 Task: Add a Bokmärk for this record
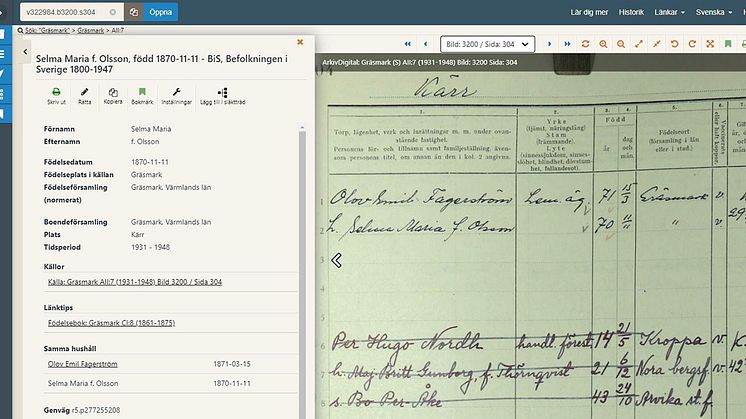pyautogui.click(x=142, y=96)
